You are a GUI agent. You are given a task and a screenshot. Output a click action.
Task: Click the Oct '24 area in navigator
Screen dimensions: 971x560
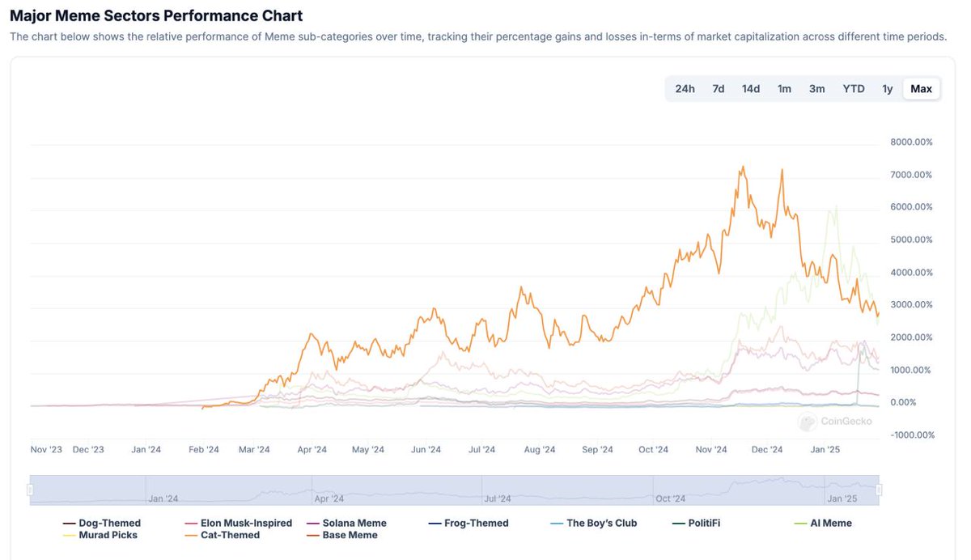(x=671, y=498)
